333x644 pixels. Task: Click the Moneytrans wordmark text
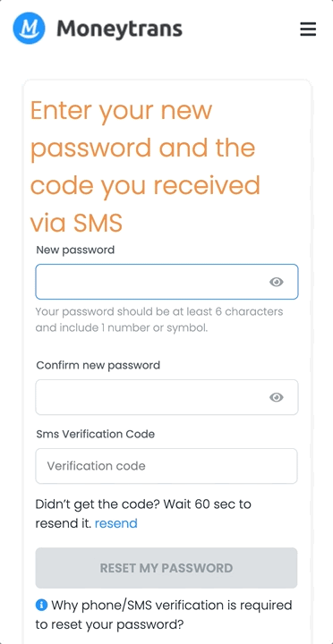(120, 29)
